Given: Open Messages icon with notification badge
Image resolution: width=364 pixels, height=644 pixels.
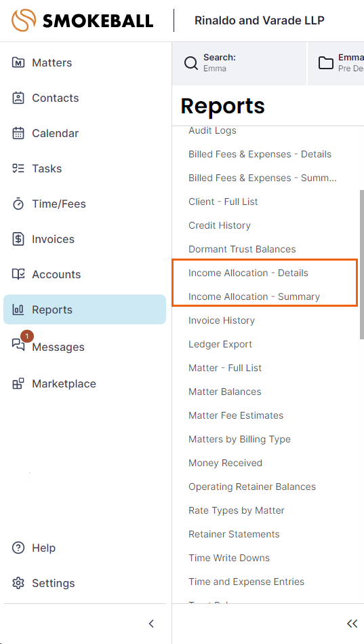Looking at the screenshot, I should click(x=18, y=345).
